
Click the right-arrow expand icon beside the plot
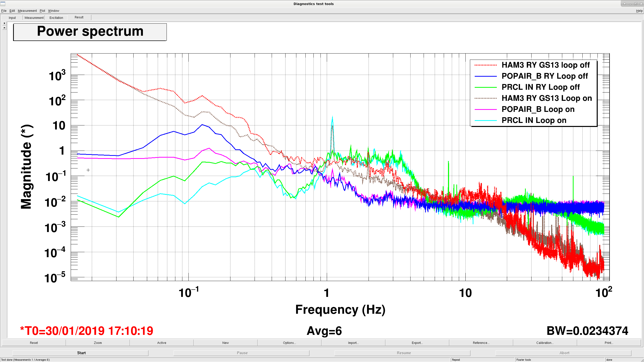(x=4, y=23)
